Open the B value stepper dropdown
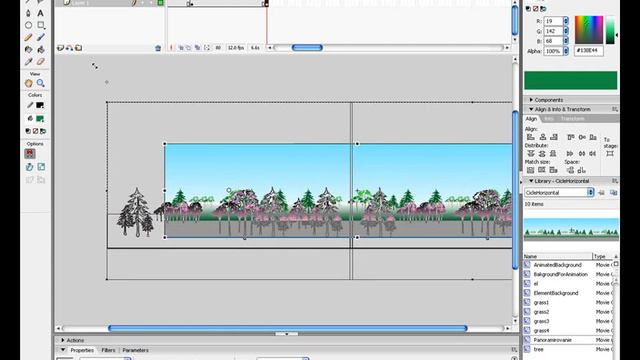The image size is (640, 360). point(566,41)
